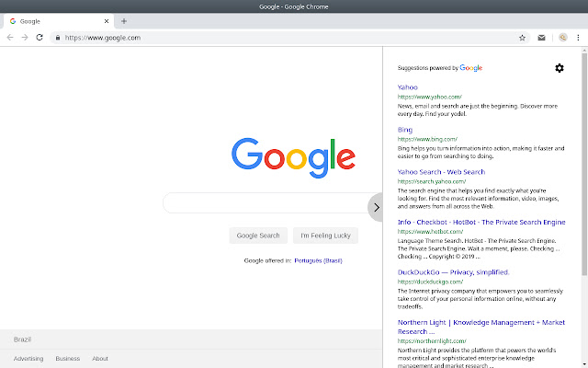Open the Business footer link
Screen dimensions: 588x368
point(67,359)
